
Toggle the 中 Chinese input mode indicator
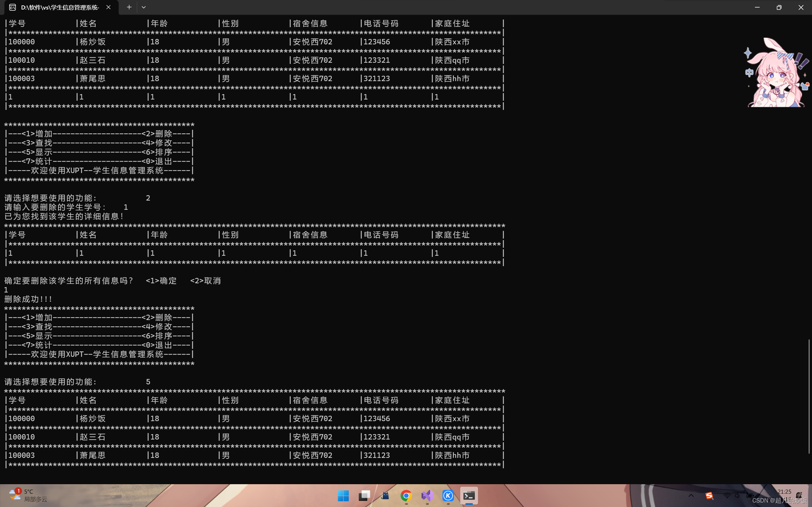749,73
